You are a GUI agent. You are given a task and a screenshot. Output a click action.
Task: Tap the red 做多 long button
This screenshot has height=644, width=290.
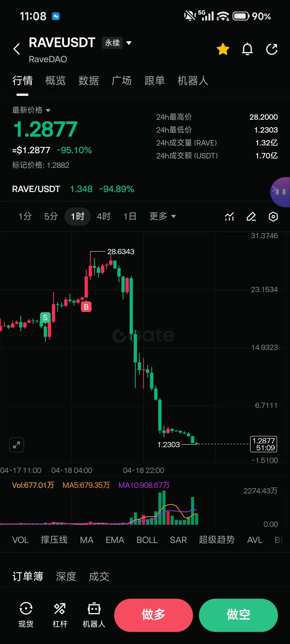(x=153, y=615)
